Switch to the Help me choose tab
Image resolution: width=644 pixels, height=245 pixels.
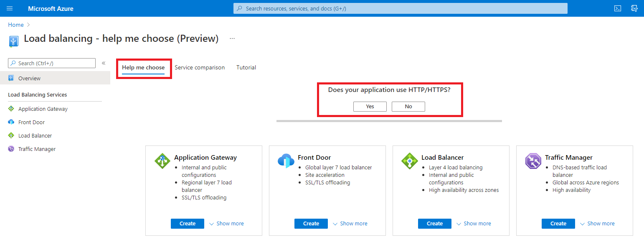[143, 67]
